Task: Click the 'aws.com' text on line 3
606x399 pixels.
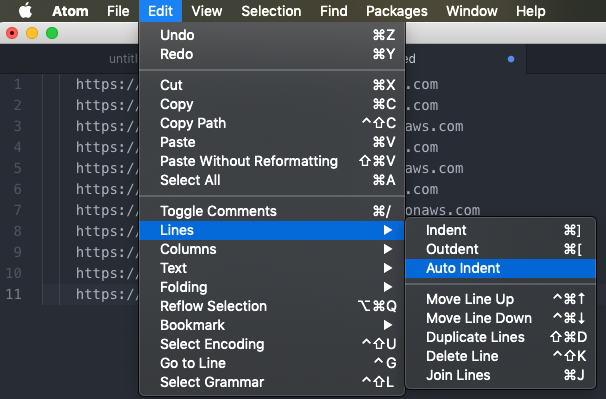Action: (x=434, y=126)
